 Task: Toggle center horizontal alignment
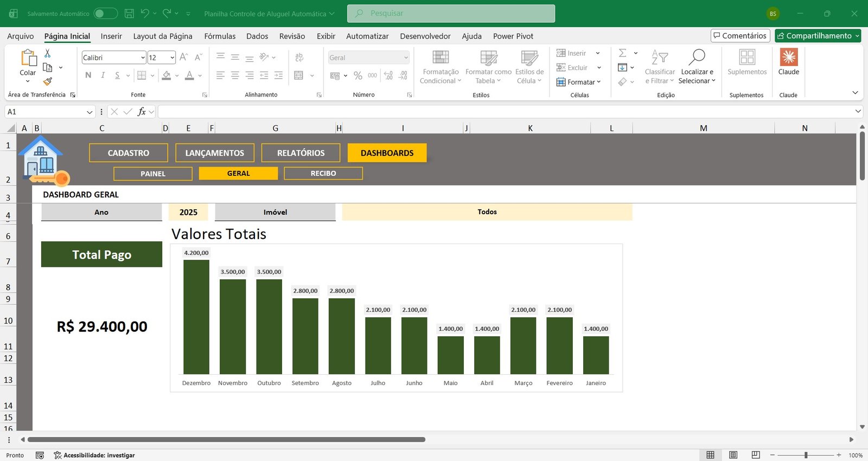click(x=235, y=75)
